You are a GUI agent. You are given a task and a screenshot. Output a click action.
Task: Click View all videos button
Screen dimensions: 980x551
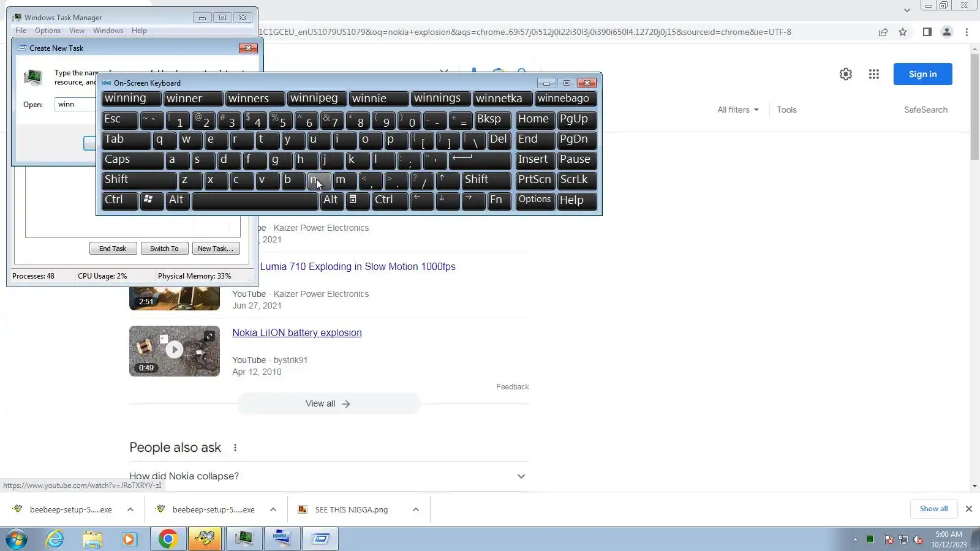328,404
